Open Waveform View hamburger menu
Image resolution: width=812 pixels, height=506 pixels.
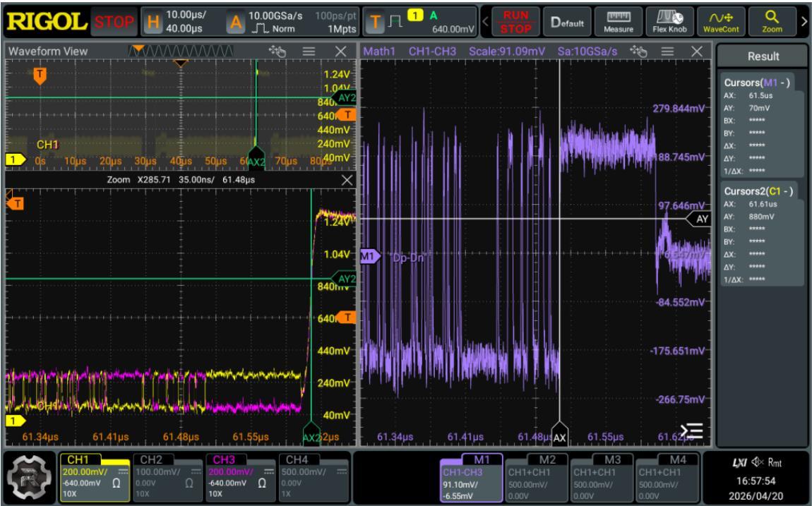tap(309, 52)
